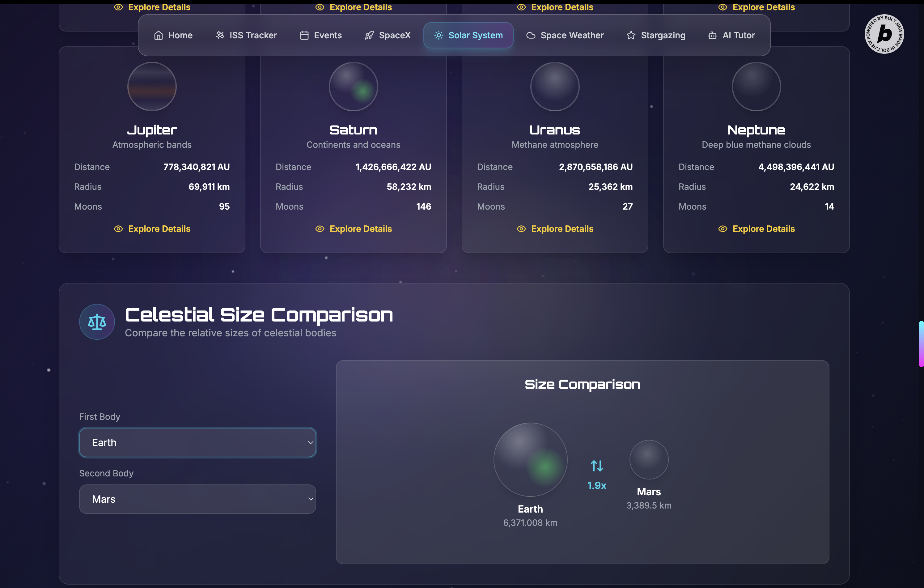Click the SpaceX rocket icon

369,35
